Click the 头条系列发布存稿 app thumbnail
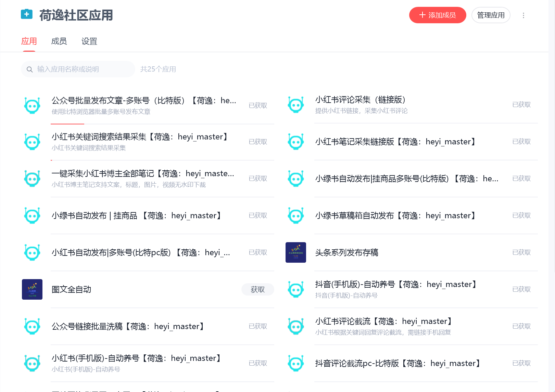The height and width of the screenshot is (392, 555). coord(296,252)
